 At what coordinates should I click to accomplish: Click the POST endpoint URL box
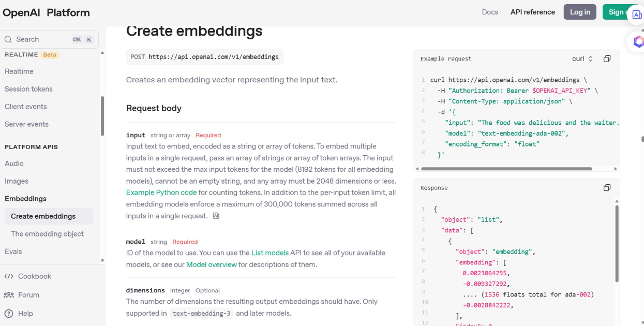click(205, 57)
